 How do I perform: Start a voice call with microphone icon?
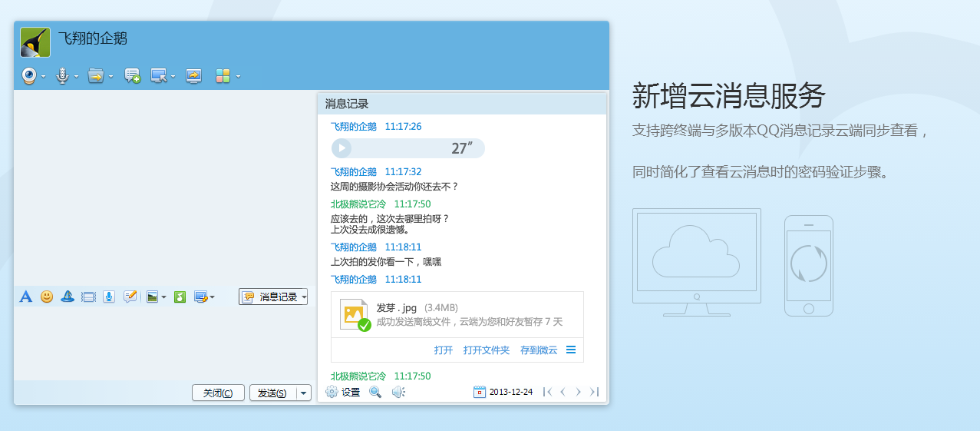[x=62, y=75]
